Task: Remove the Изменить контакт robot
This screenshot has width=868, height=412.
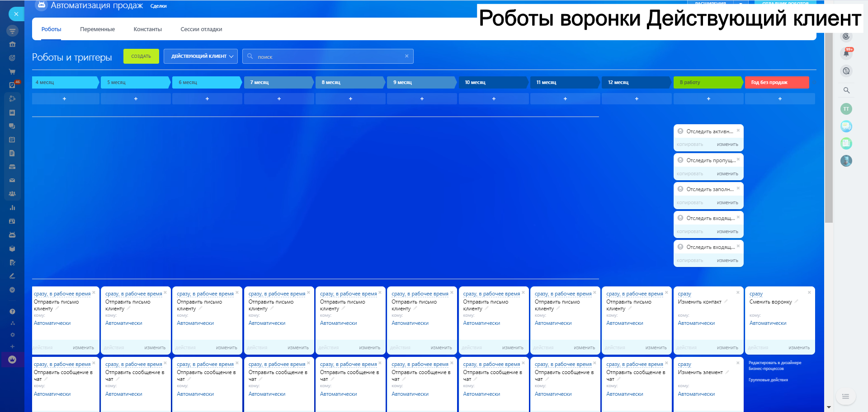Action: [x=738, y=293]
